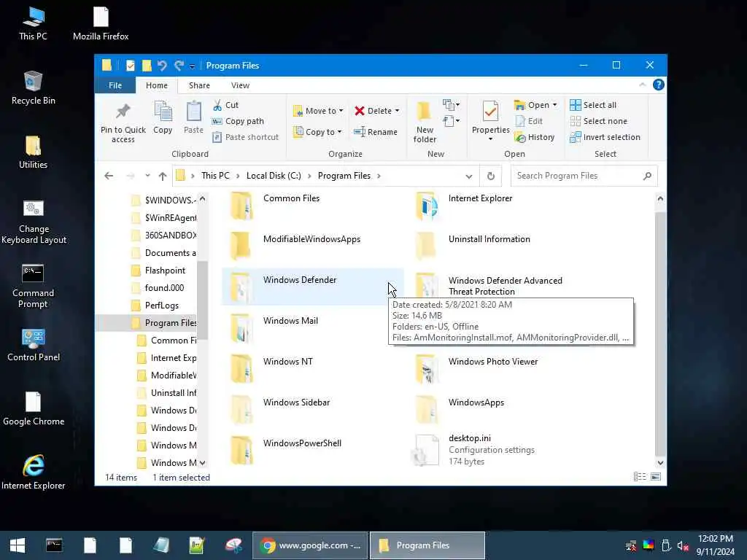Click the Rename button
Screen dimensions: 747x560
tap(376, 132)
